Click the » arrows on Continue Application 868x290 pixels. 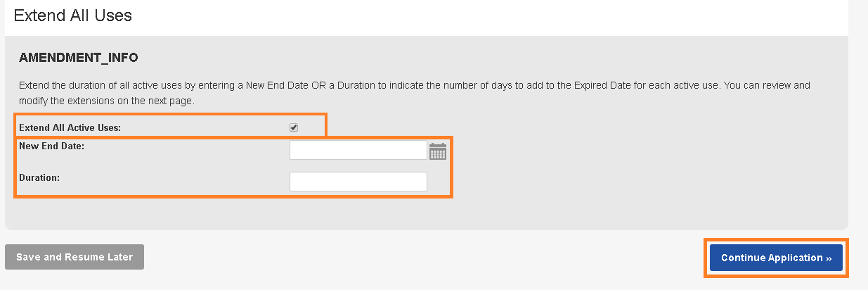(829, 258)
